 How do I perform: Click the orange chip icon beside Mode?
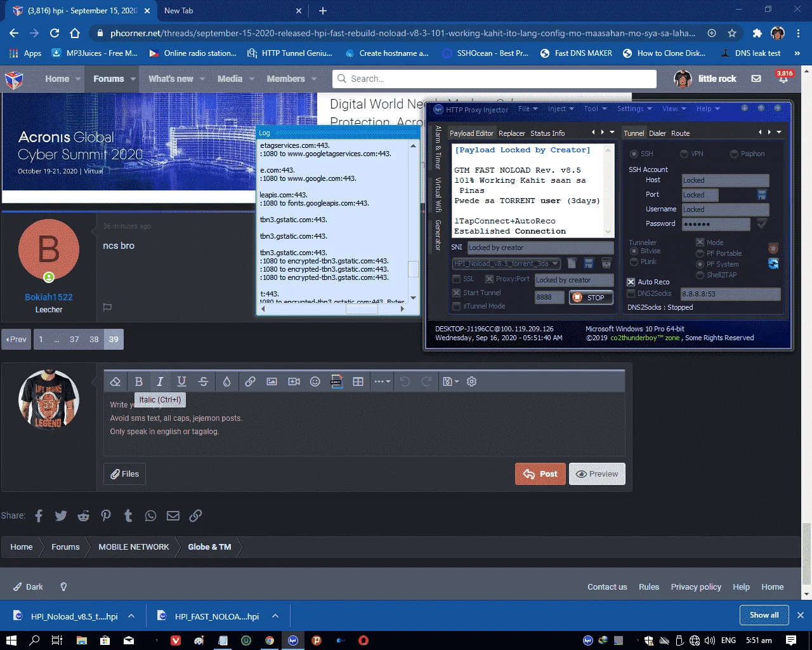(773, 248)
